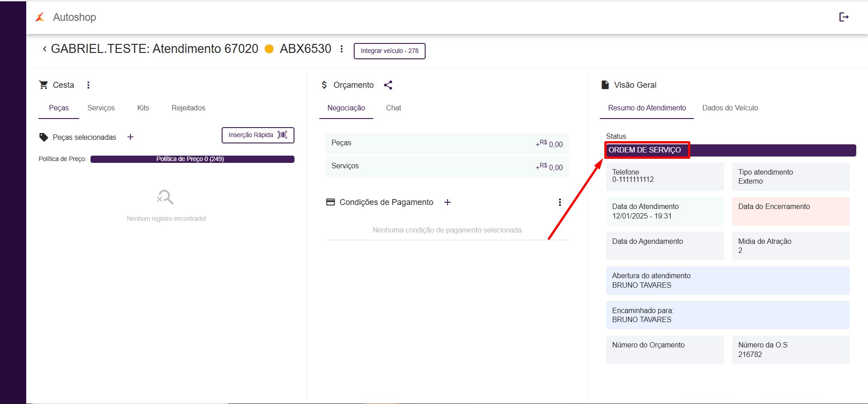Open the three-dot menu next to ABX6530
The height and width of the screenshot is (404, 868).
[342, 49]
